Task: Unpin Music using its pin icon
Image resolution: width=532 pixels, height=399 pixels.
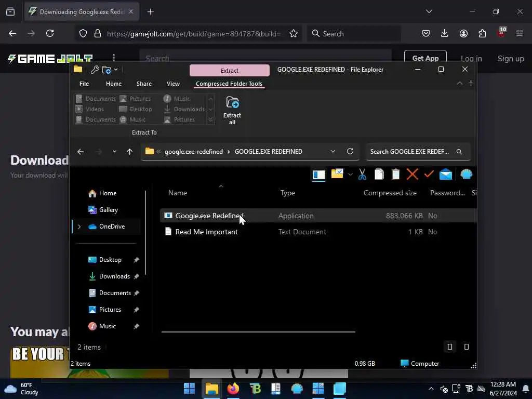Action: tap(137, 326)
